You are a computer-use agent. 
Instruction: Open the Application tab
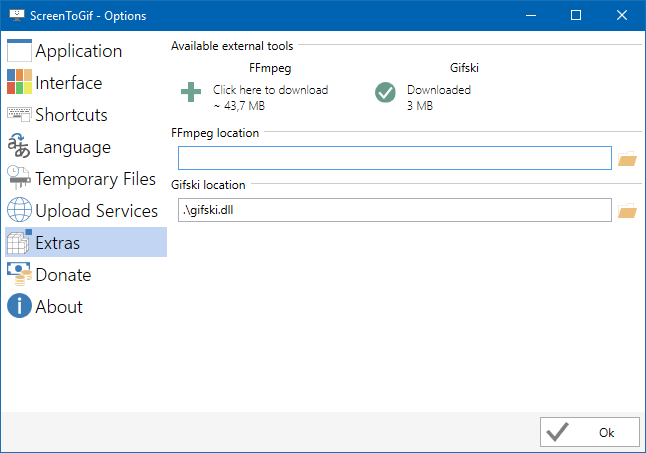pos(86,51)
